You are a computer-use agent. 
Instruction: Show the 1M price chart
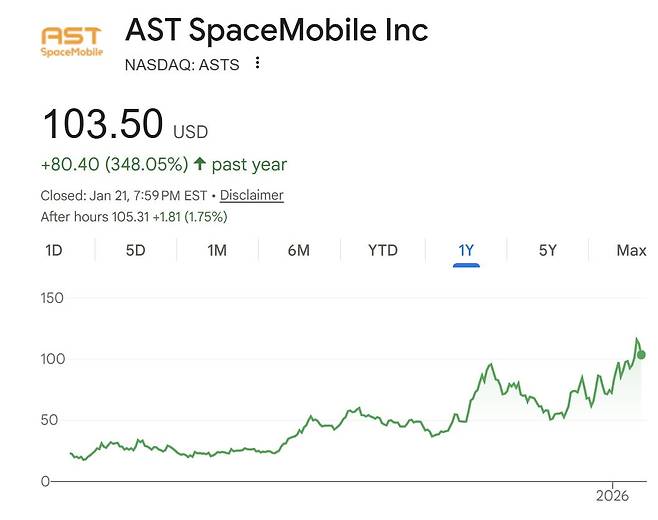coord(217,250)
